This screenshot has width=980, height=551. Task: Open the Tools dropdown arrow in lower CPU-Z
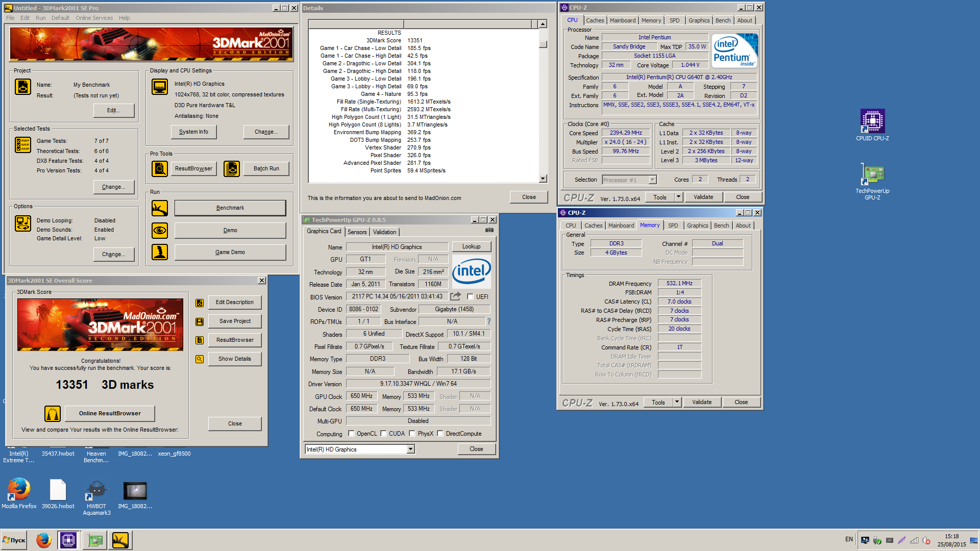coord(677,402)
